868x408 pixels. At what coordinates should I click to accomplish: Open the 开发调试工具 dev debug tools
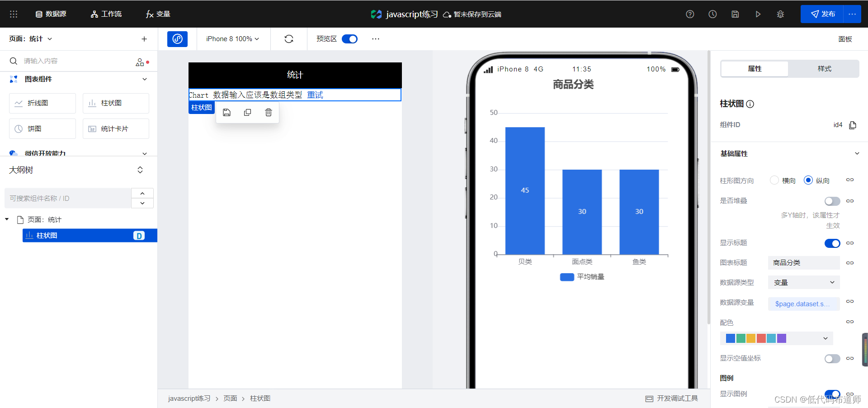[672, 399]
